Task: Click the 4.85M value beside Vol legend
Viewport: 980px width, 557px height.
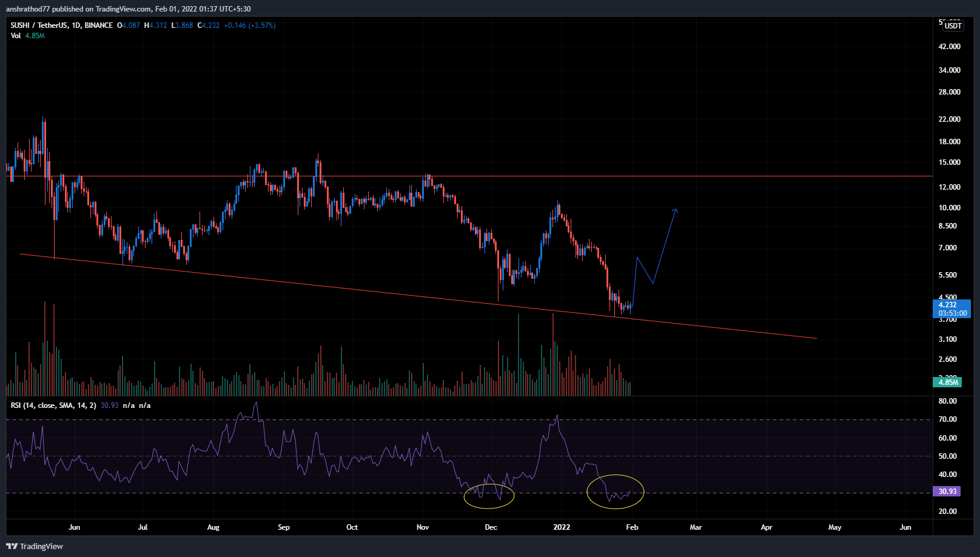Action: [x=35, y=36]
